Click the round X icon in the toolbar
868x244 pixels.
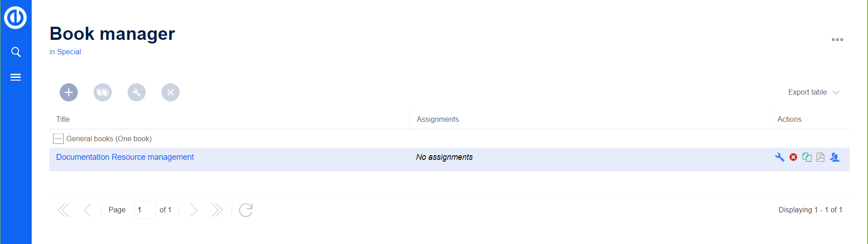pos(171,92)
